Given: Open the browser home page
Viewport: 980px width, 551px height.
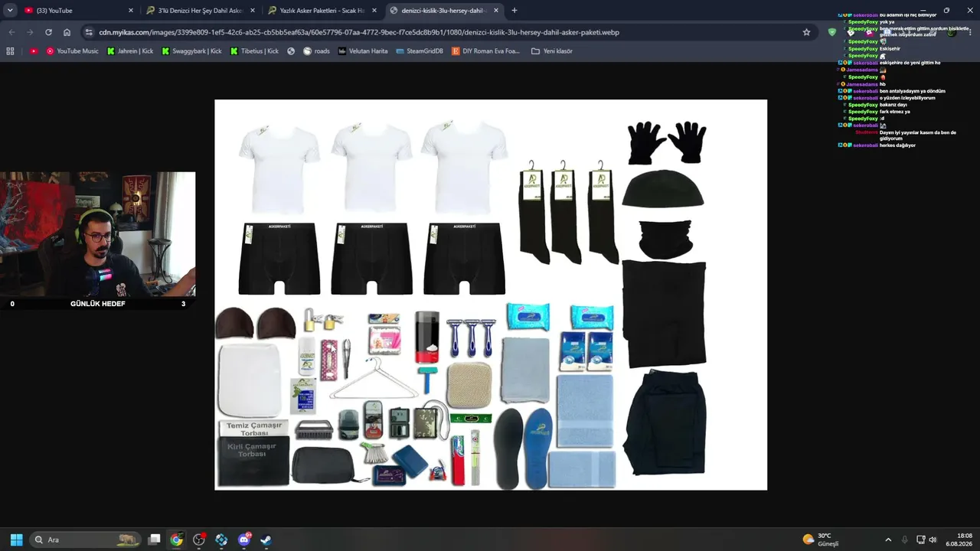Looking at the screenshot, I should [x=67, y=32].
